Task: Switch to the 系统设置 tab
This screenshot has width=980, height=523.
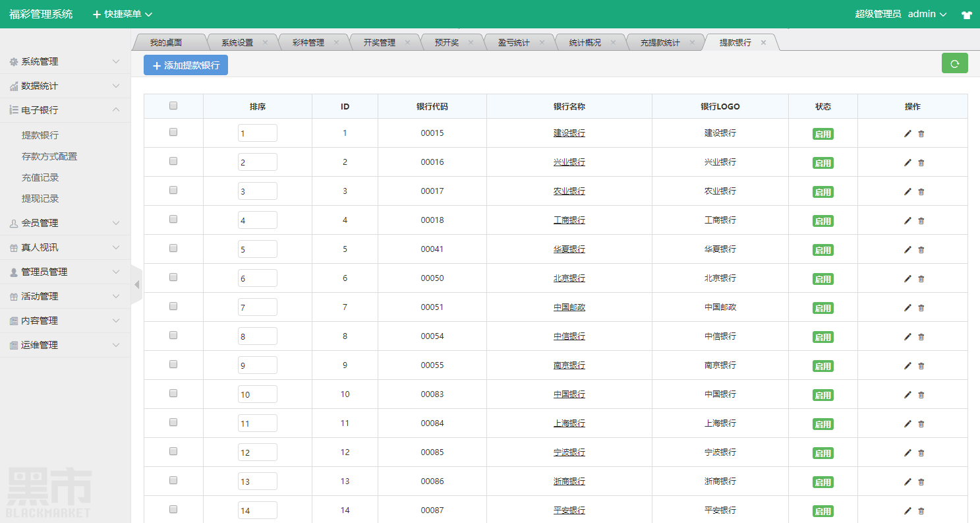Action: pos(237,43)
